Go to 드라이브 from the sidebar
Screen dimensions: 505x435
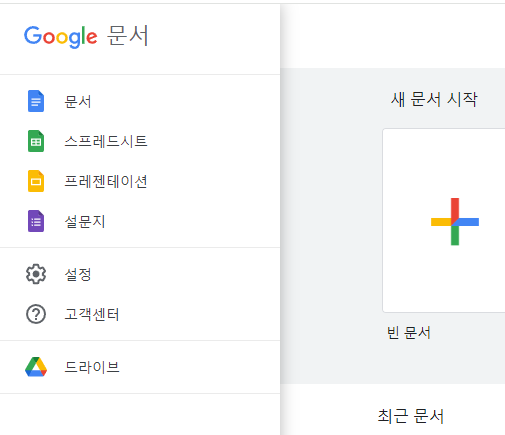(140, 367)
